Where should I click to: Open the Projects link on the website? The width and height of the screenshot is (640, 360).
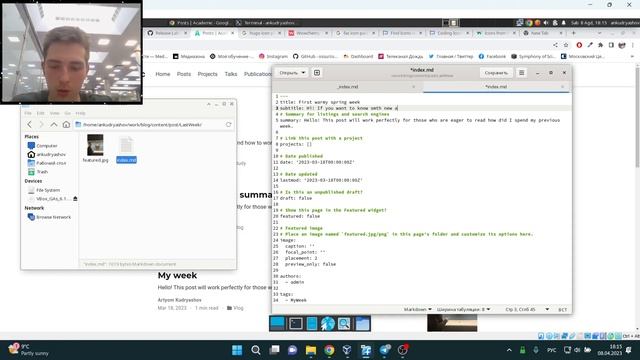point(207,74)
